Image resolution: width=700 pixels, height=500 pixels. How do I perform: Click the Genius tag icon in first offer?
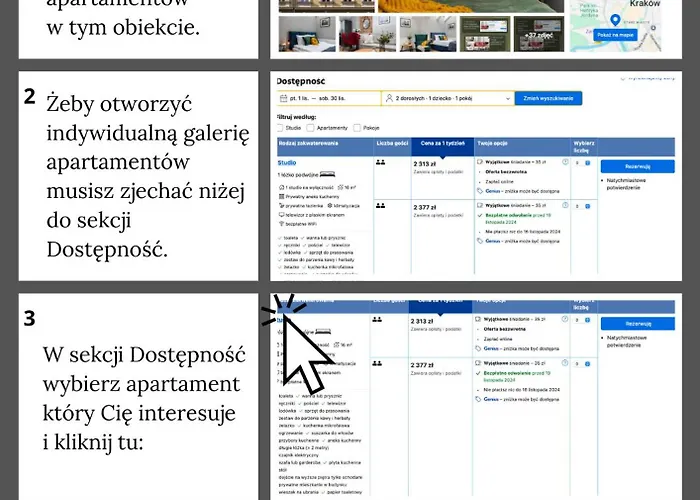click(479, 189)
